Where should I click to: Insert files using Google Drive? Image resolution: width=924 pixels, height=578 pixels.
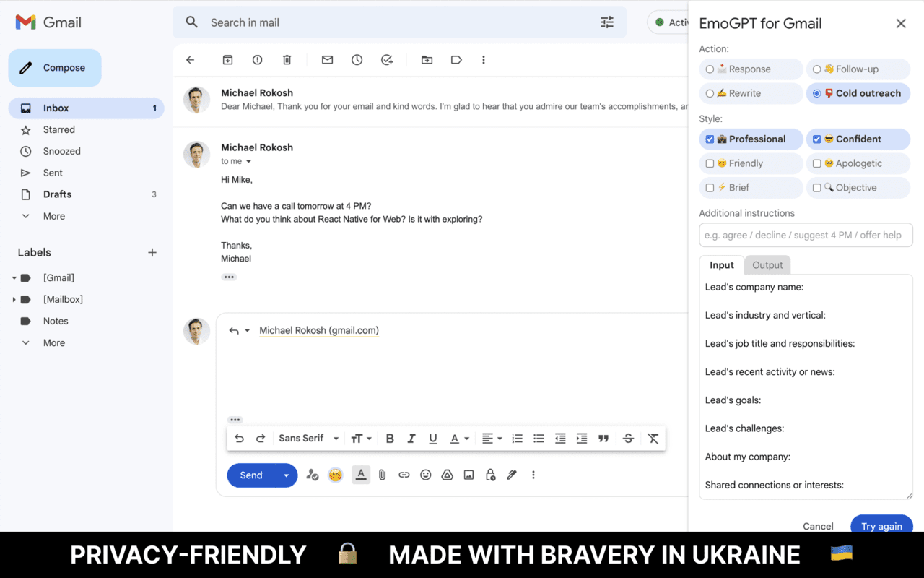[x=447, y=475]
